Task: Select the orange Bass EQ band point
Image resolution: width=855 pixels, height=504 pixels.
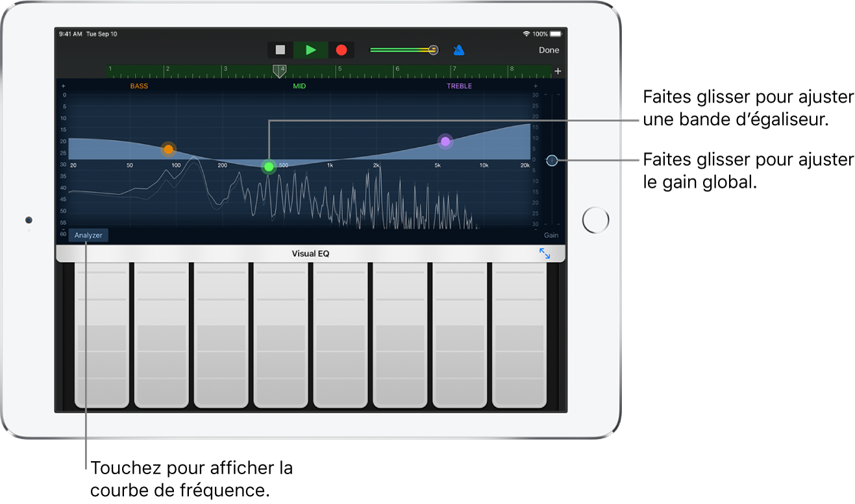Action: (x=168, y=149)
